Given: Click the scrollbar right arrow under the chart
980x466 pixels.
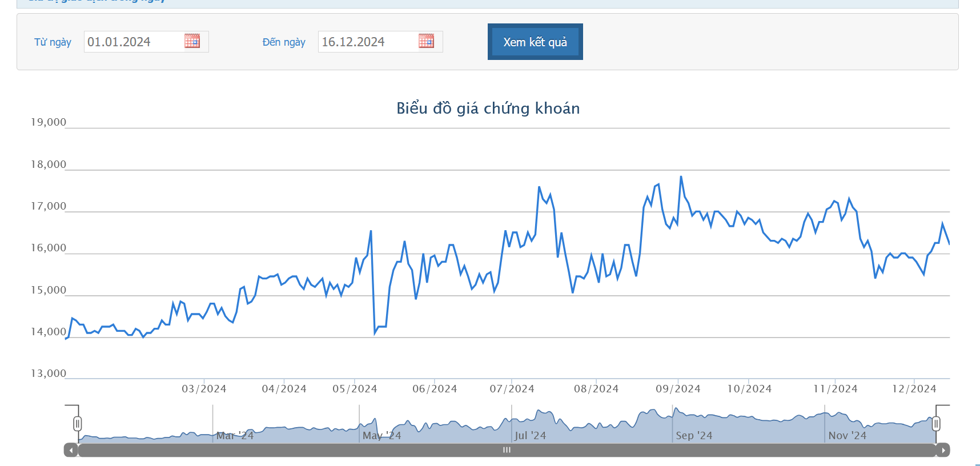Looking at the screenshot, I should (x=943, y=450).
